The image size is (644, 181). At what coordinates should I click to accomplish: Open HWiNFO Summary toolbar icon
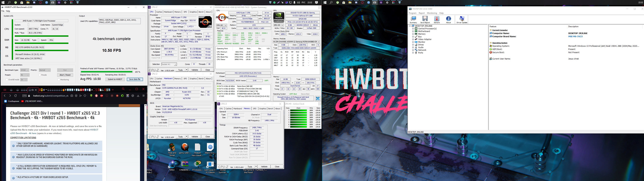413,20
